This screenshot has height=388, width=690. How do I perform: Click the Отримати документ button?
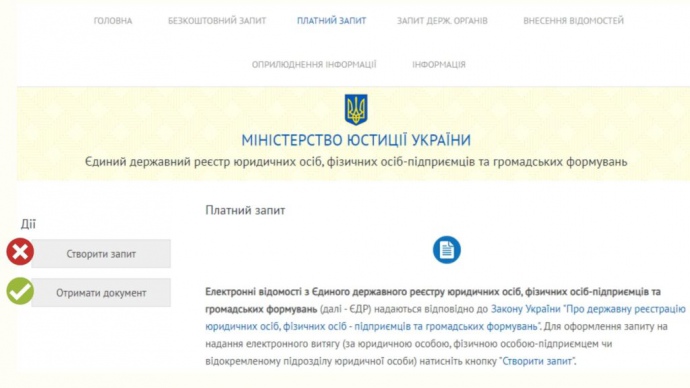[x=101, y=293]
